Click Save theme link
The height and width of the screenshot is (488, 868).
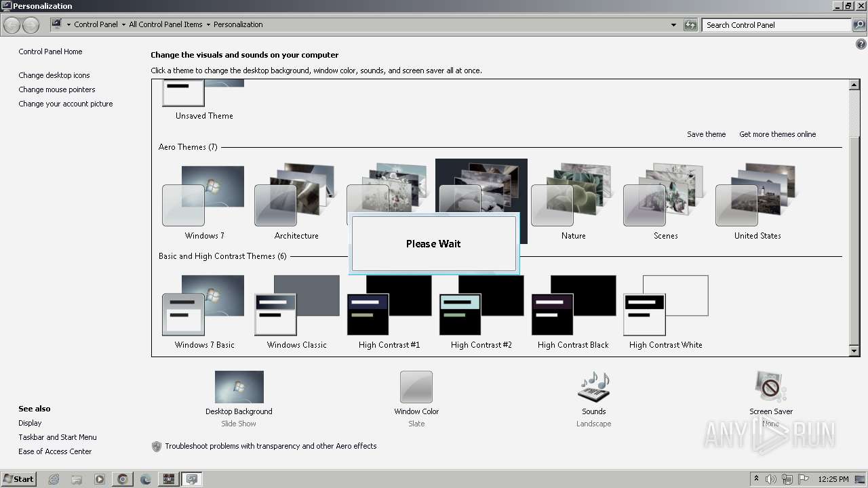706,134
